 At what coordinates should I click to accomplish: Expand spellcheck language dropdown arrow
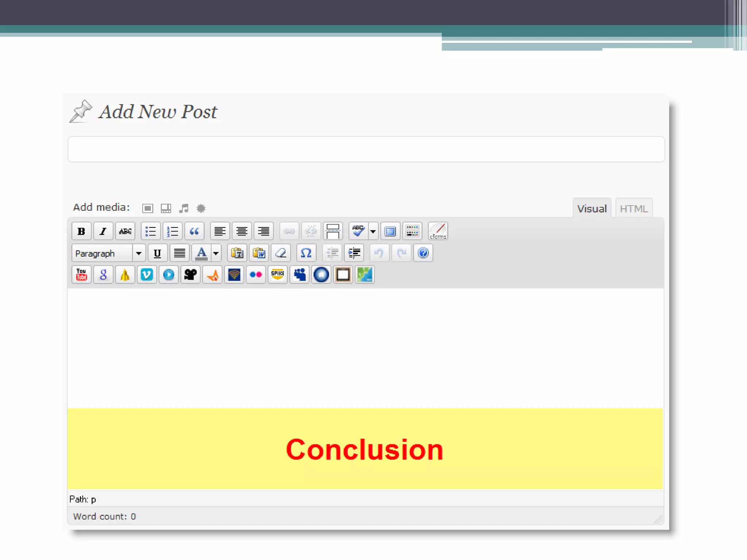(x=373, y=231)
